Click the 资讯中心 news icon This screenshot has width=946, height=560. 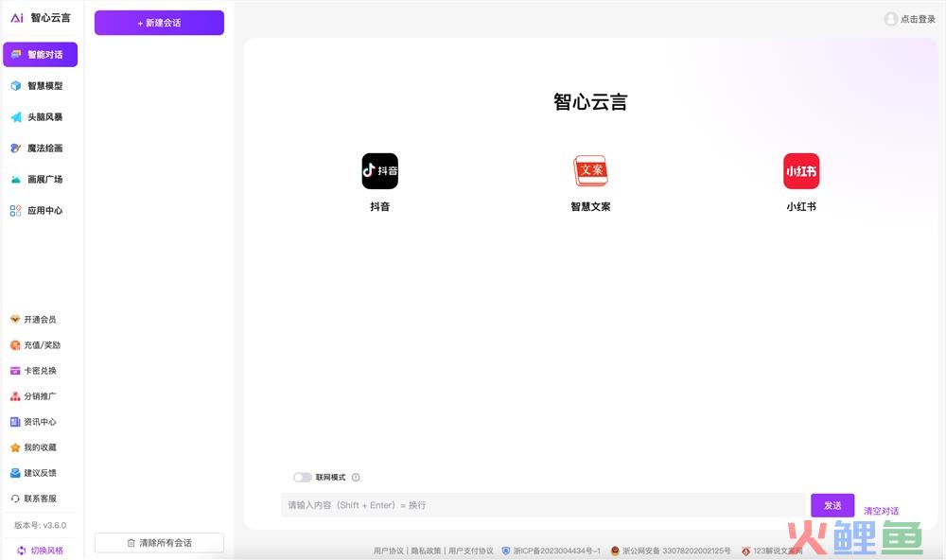tap(15, 422)
